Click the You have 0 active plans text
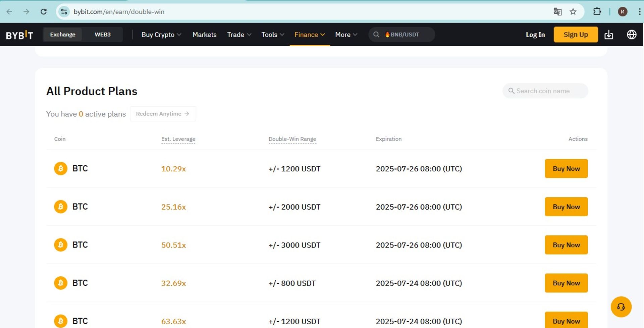Screen dimensions: 644x328 point(86,114)
